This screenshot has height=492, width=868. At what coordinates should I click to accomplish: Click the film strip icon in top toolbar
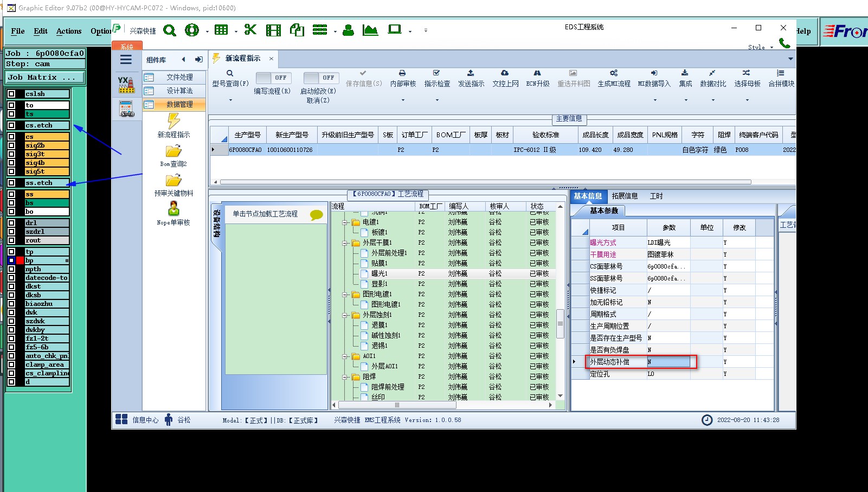tap(273, 30)
